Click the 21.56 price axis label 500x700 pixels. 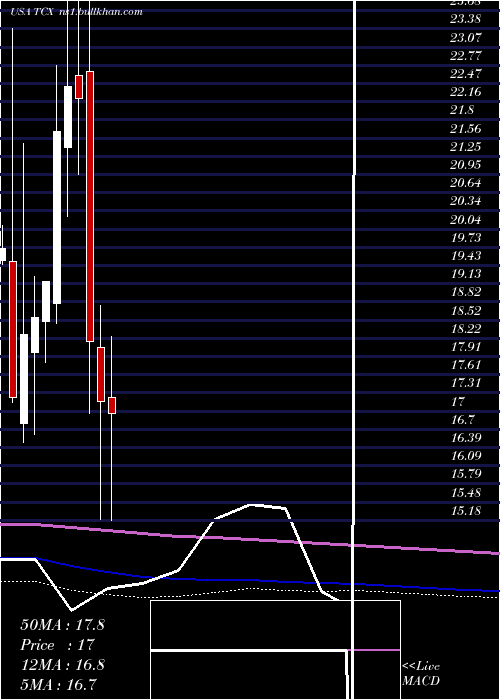[x=466, y=129]
